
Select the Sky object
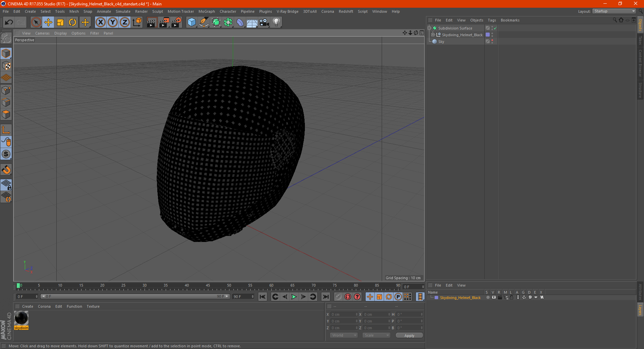[441, 42]
